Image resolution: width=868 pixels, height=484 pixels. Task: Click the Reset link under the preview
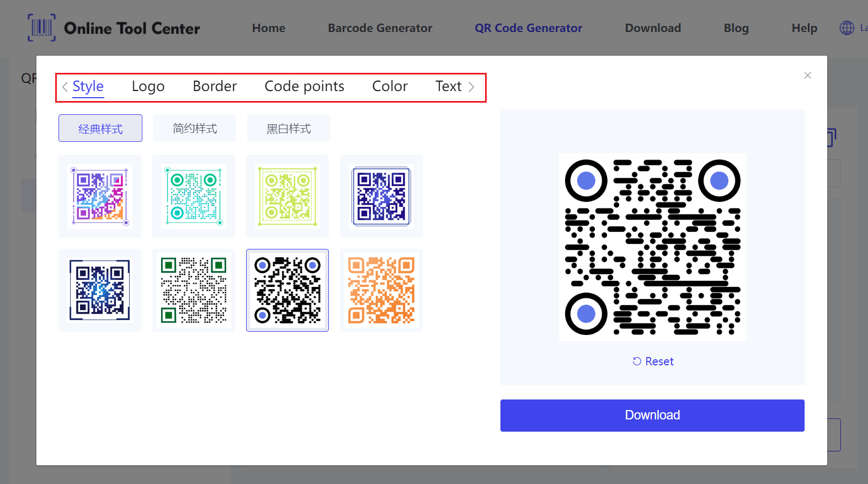(653, 361)
